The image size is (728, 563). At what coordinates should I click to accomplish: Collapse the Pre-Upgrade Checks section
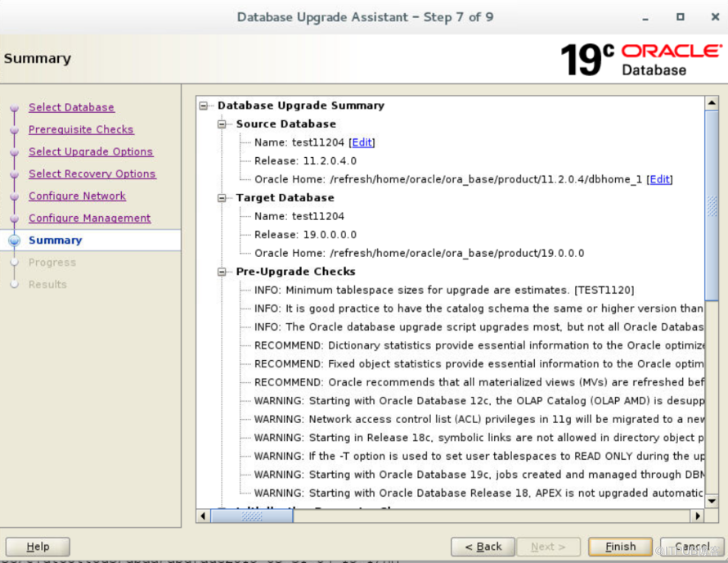click(222, 272)
